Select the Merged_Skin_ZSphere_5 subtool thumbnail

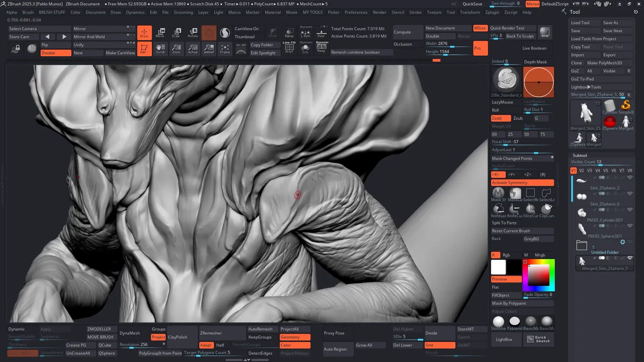coord(582,261)
